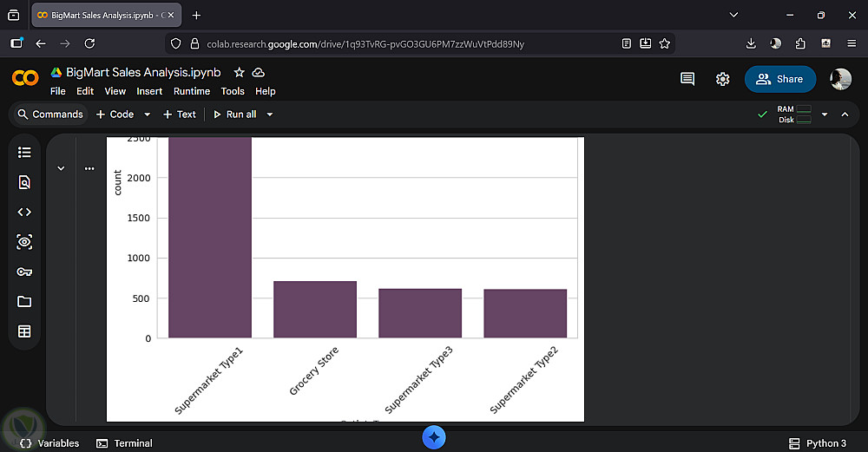Launch the Gemini AI sparkle button
Screen dimensions: 868x452
click(x=434, y=437)
